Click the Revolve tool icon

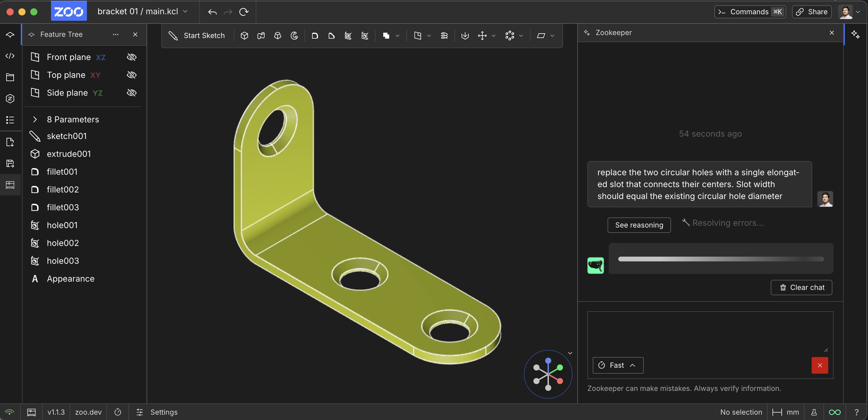point(294,36)
